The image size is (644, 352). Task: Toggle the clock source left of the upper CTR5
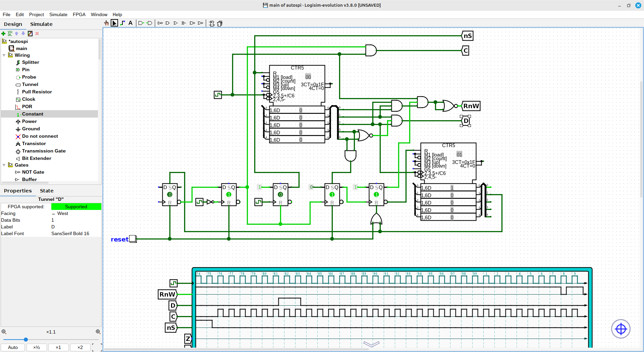click(x=218, y=95)
